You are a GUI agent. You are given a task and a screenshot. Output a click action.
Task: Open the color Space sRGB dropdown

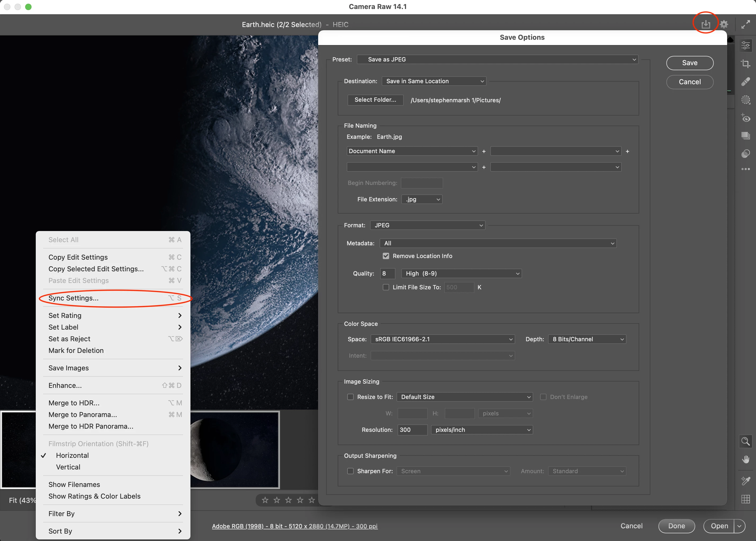tap(443, 339)
